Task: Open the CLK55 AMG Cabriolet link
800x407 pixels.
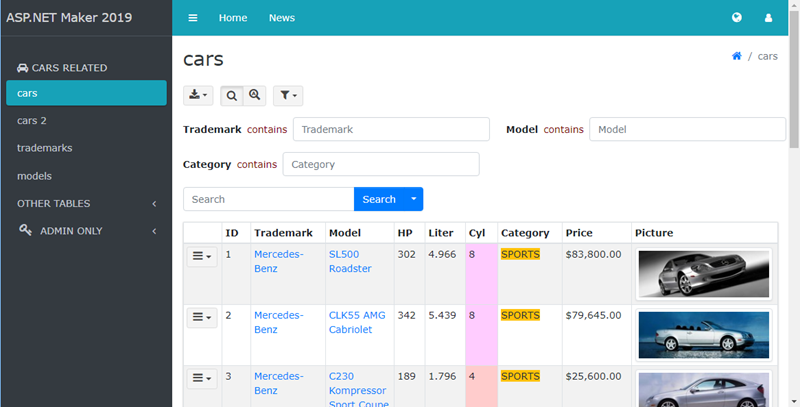Action: pos(357,322)
